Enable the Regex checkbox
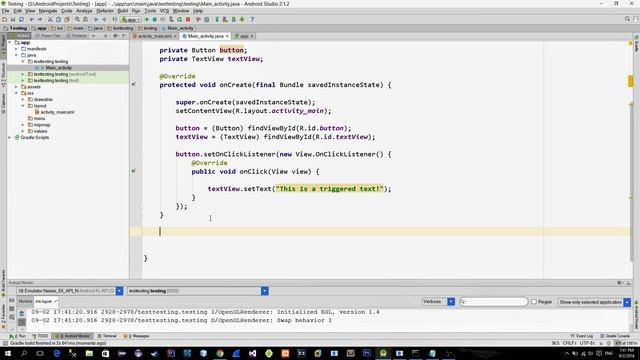 click(x=533, y=302)
